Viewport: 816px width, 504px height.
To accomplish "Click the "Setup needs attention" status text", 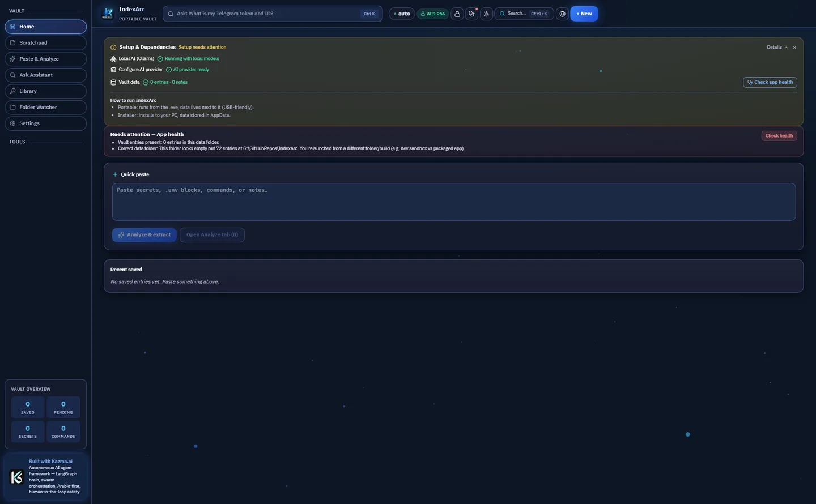I will pyautogui.click(x=202, y=48).
